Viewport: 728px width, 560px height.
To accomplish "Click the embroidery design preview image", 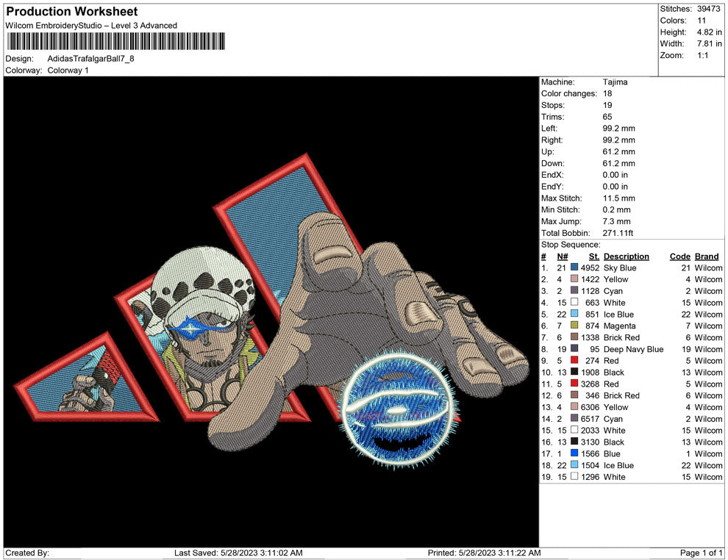I will (271, 312).
